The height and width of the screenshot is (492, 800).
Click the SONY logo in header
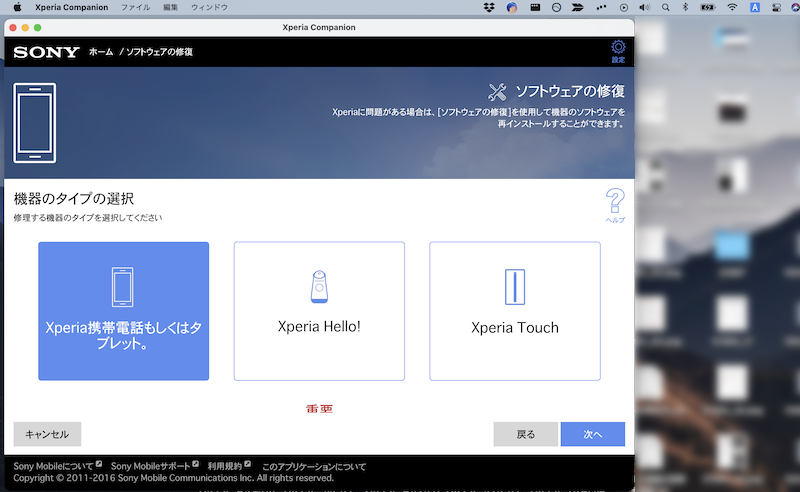46,51
